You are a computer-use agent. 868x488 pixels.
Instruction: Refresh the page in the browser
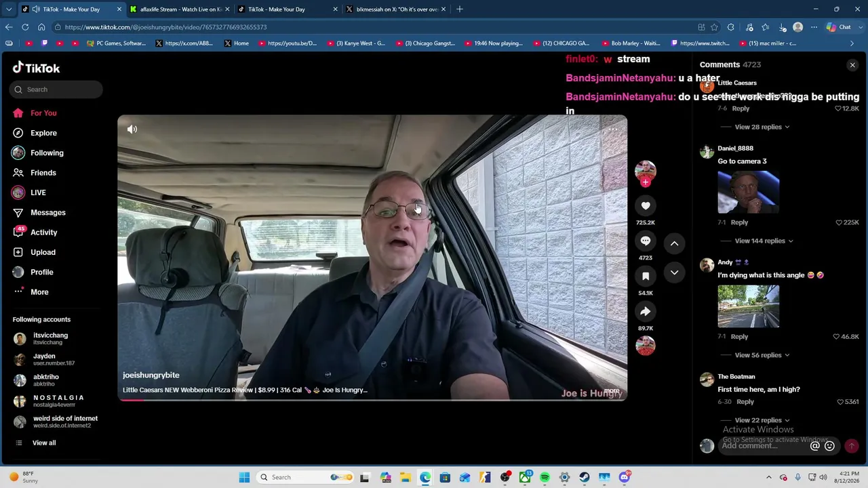tap(25, 27)
